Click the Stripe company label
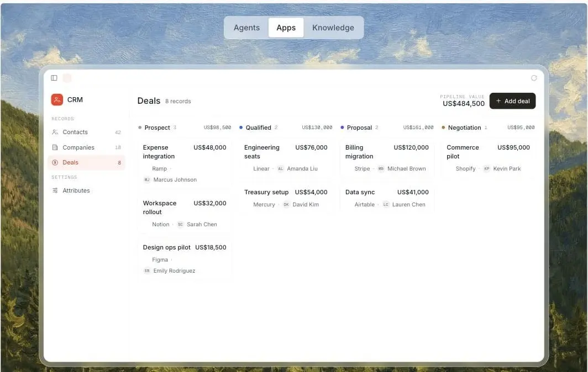This screenshot has width=588, height=372. click(363, 168)
